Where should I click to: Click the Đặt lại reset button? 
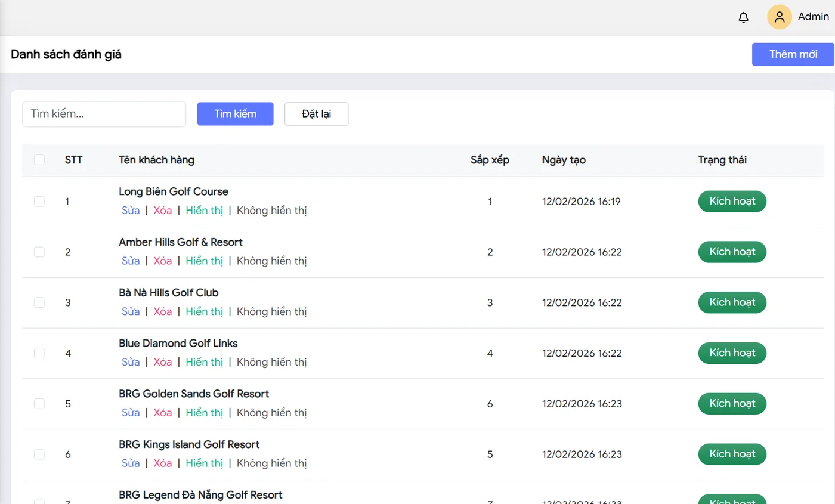(x=317, y=114)
